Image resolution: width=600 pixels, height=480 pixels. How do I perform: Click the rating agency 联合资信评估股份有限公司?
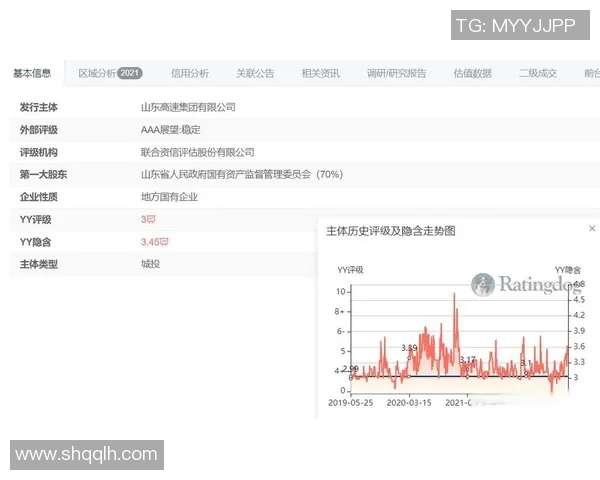(197, 152)
